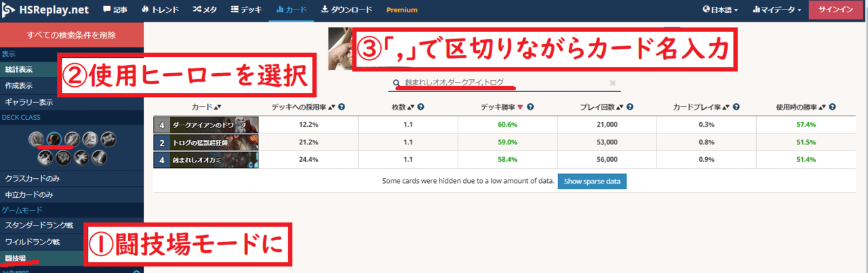
Task: Select the Mage class icon
Action: [72, 138]
